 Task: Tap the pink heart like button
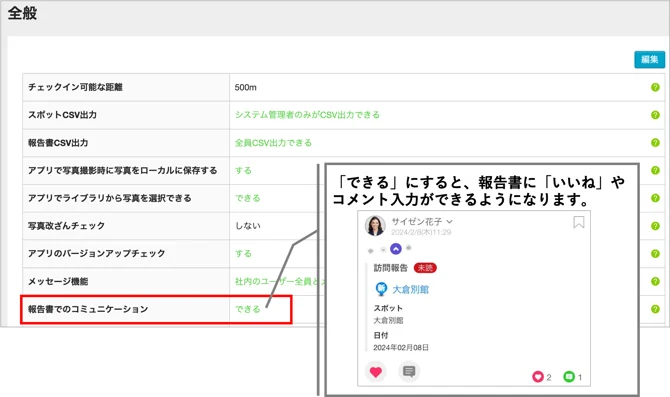376,372
